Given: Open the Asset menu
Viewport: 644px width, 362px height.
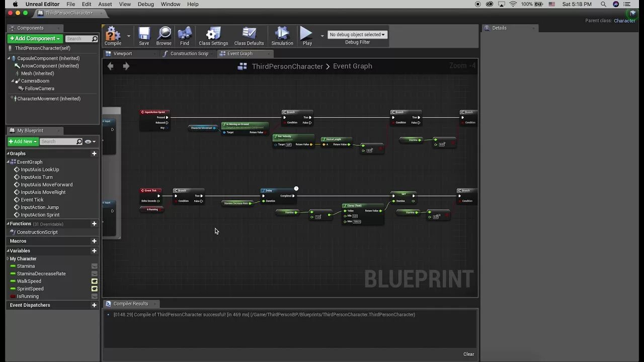Looking at the screenshot, I should 105,4.
